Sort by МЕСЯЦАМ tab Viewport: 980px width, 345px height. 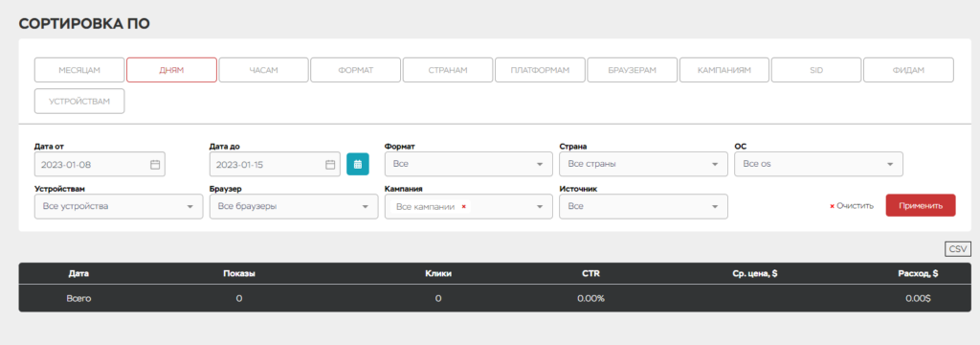[x=79, y=70]
